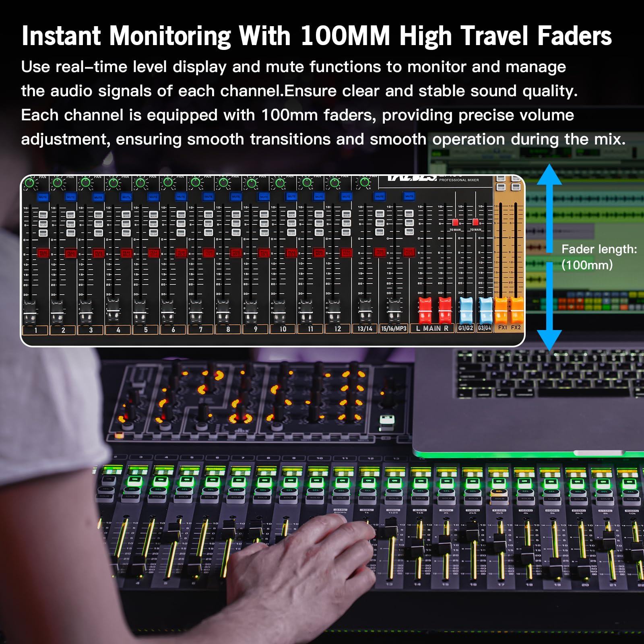Toggle the TO MAIN switch for G1/G2
The width and height of the screenshot is (644, 644).
click(x=455, y=222)
